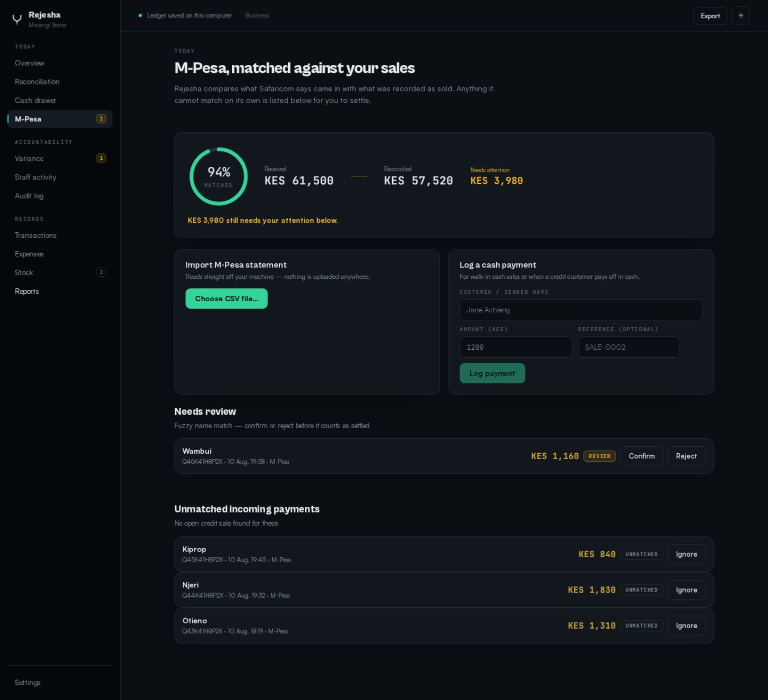Image resolution: width=768 pixels, height=700 pixels.
Task: Focus the Customer / Sender name field
Action: coord(581,310)
